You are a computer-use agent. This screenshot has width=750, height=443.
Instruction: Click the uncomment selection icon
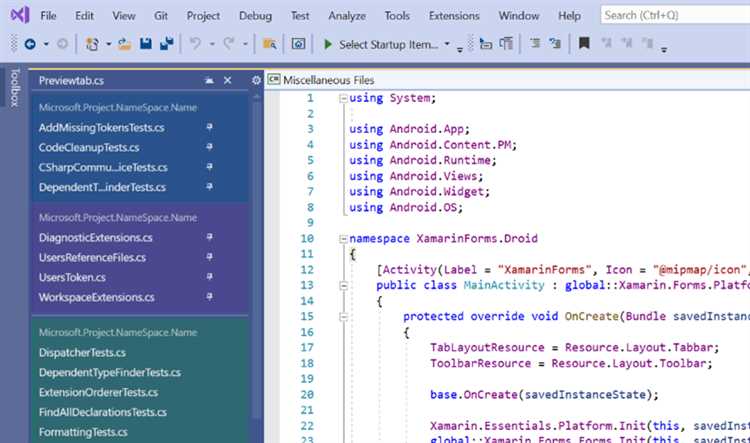point(506,44)
